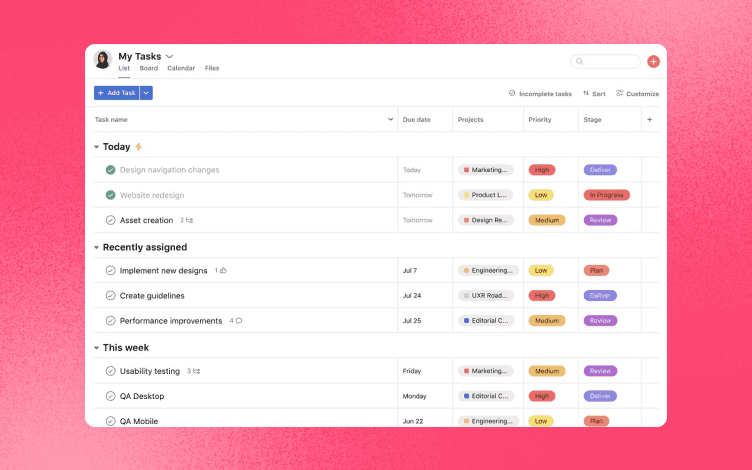Click the Low priority tag on Website redesign
The image size is (752, 470).
[541, 195]
